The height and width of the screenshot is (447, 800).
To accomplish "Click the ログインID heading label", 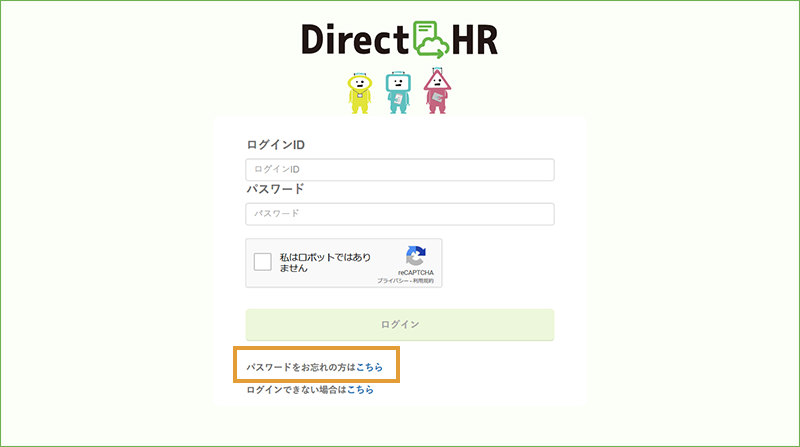I will coord(276,145).
